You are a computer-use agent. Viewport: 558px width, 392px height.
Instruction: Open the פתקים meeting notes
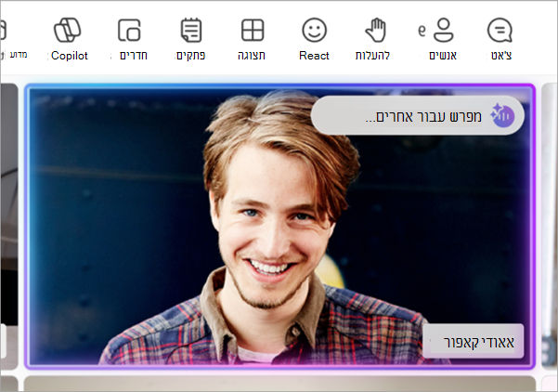(191, 39)
